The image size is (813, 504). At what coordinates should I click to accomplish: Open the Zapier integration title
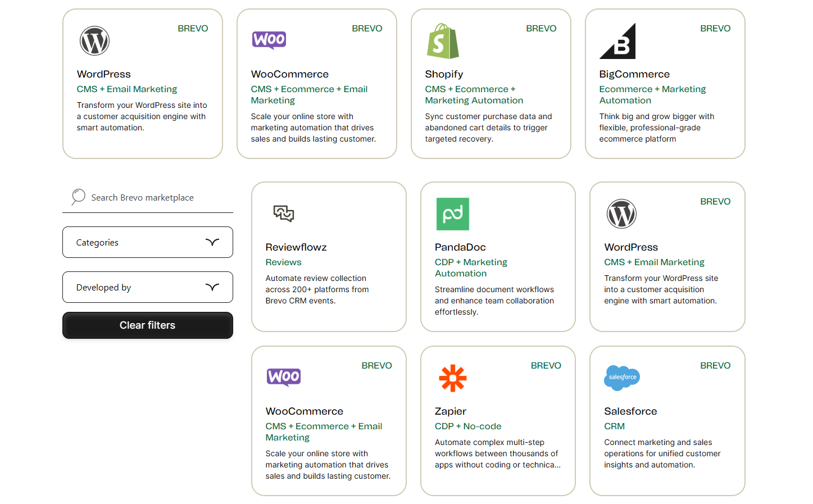tap(451, 411)
